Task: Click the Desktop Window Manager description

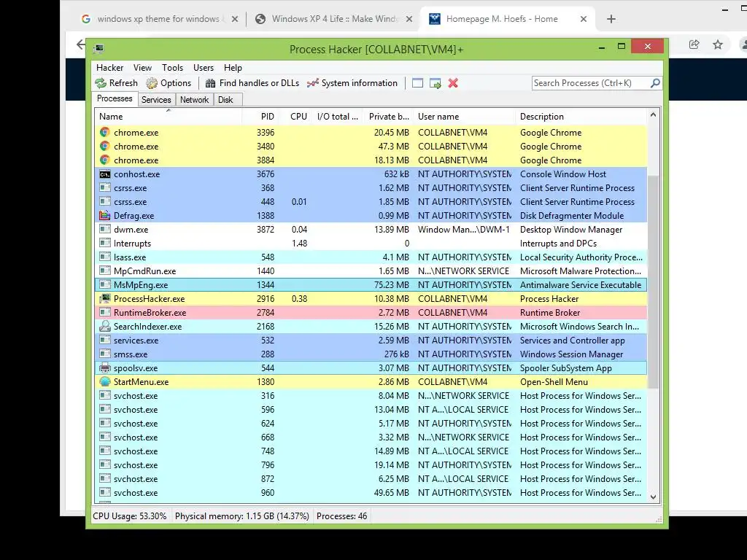Action: pyautogui.click(x=570, y=230)
